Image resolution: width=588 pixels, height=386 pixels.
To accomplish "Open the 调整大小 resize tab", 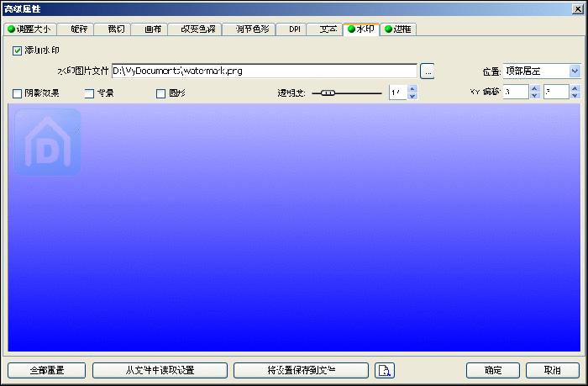I will coord(29,29).
